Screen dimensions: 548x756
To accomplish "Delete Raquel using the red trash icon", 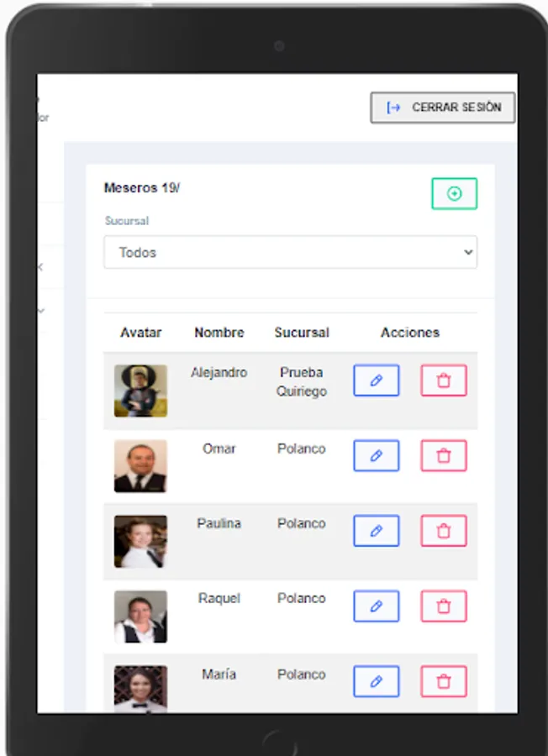I will tap(444, 606).
